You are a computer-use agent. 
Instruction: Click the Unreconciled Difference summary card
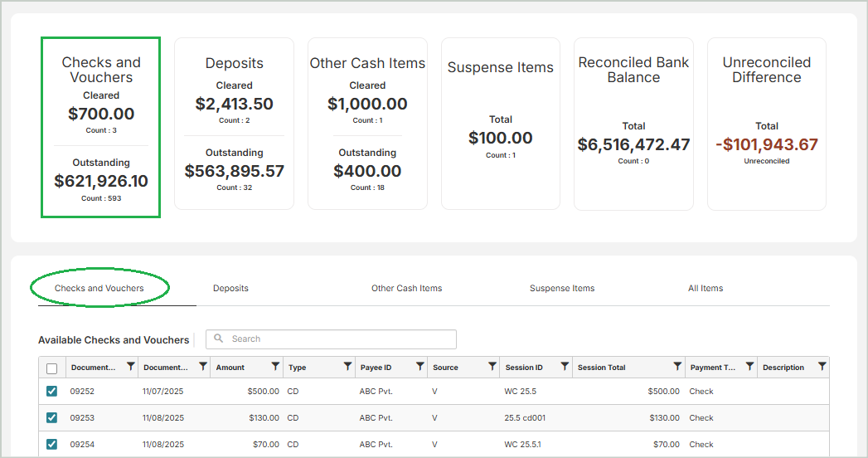(x=766, y=124)
